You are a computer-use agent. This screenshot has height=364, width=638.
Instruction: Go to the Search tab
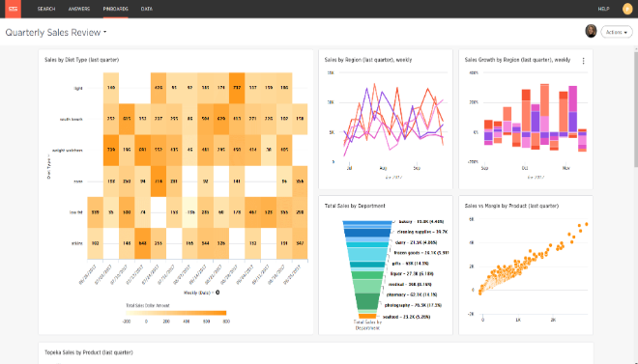46,9
